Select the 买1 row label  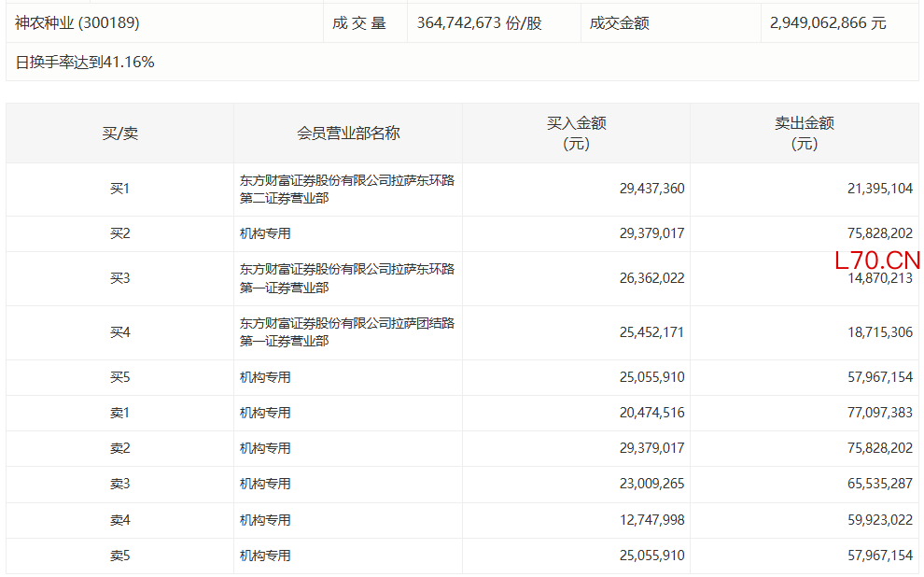pyautogui.click(x=119, y=189)
